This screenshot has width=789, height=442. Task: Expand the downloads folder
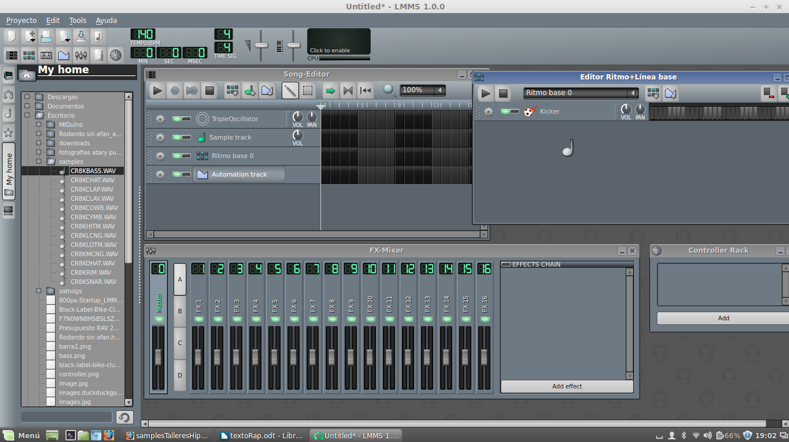(x=39, y=143)
